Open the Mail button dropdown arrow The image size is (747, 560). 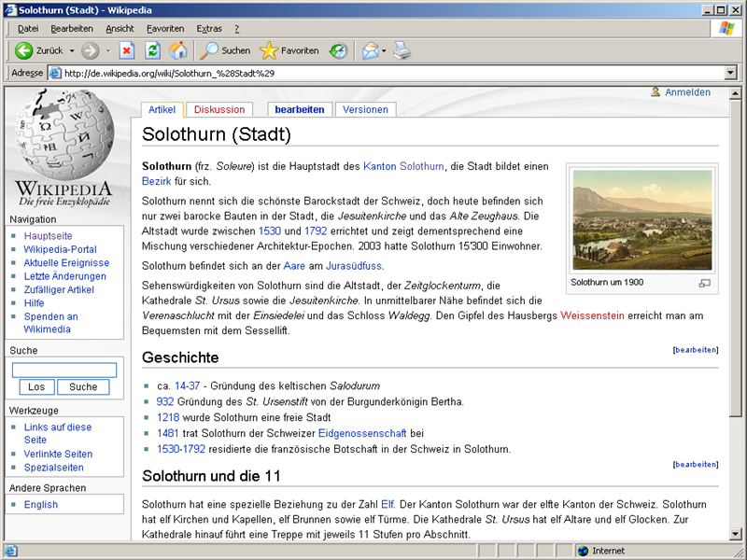click(x=383, y=50)
